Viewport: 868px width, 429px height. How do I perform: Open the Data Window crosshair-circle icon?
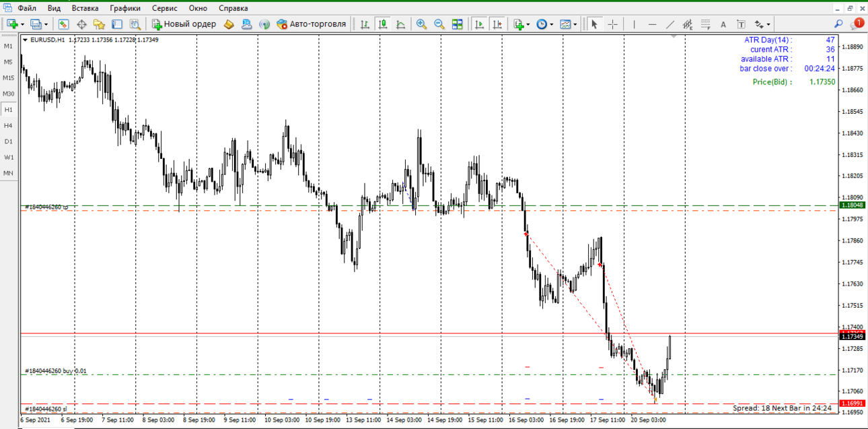click(x=81, y=24)
